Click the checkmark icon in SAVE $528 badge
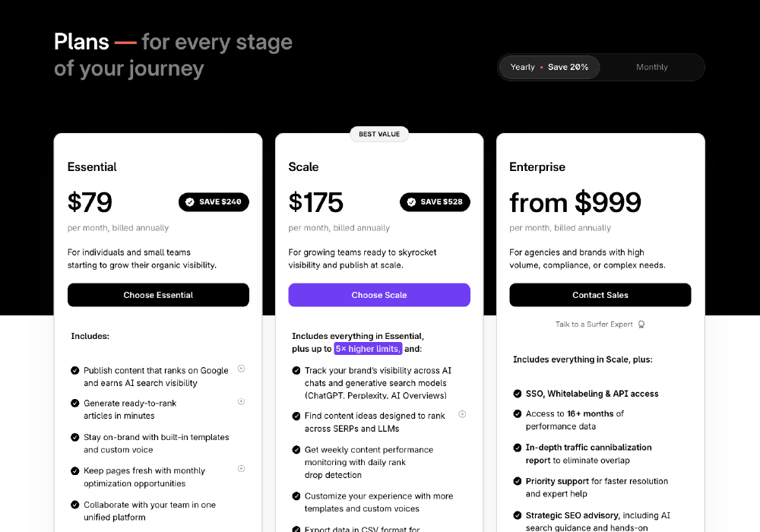 (411, 202)
